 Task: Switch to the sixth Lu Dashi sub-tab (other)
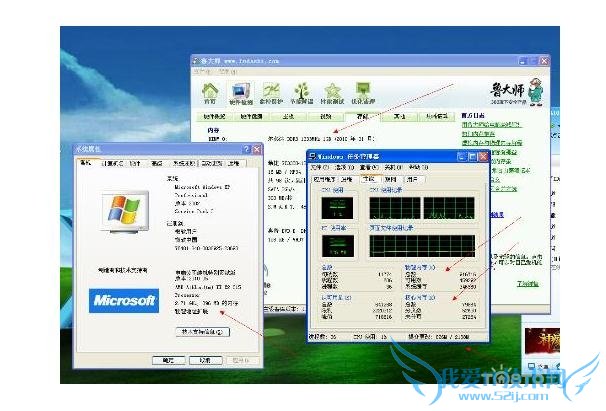click(399, 116)
